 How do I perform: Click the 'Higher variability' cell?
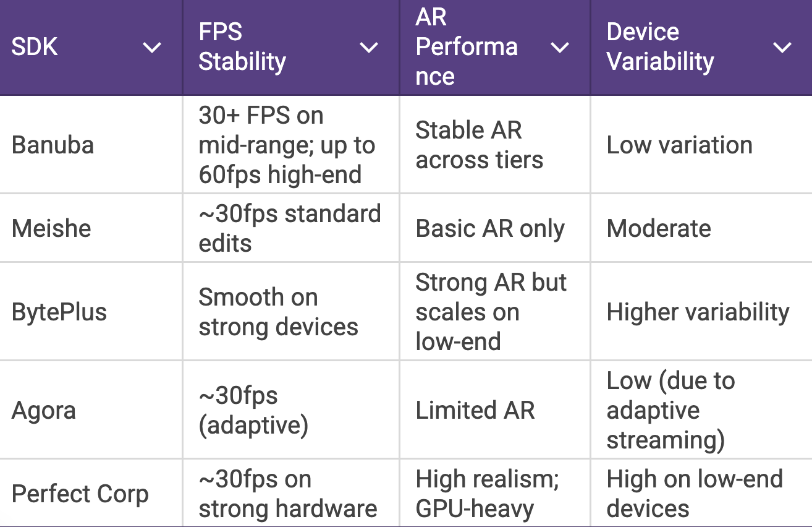[698, 312]
